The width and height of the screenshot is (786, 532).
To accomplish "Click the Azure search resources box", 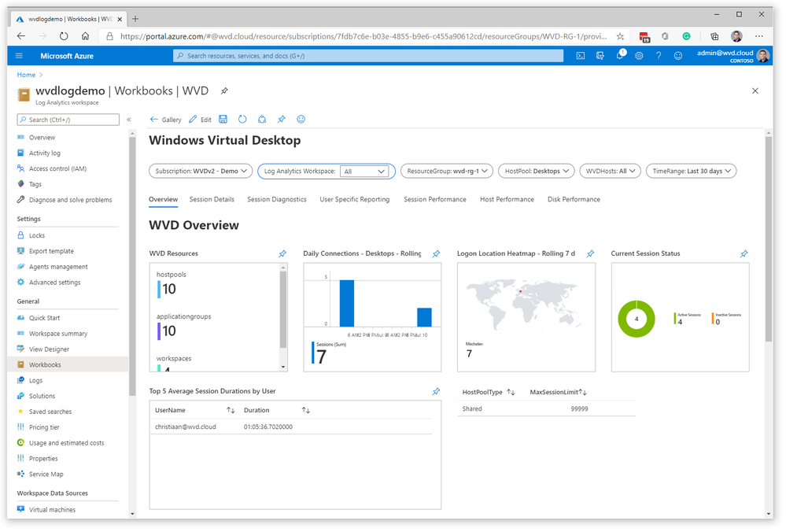I will pyautogui.click(x=368, y=56).
